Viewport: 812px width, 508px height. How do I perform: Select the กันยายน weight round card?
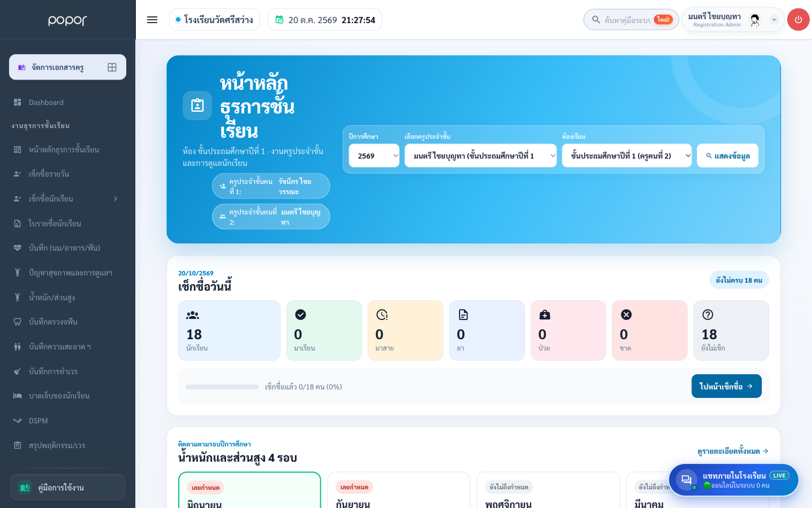click(399, 490)
